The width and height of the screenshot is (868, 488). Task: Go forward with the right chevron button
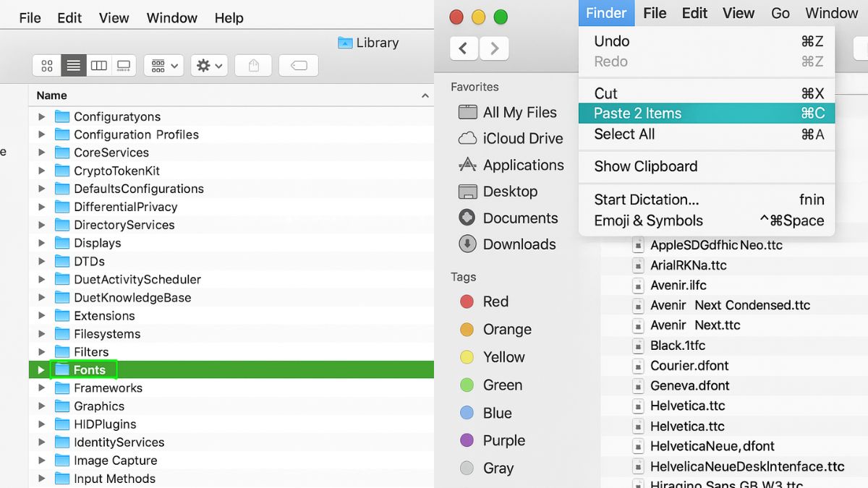click(494, 48)
